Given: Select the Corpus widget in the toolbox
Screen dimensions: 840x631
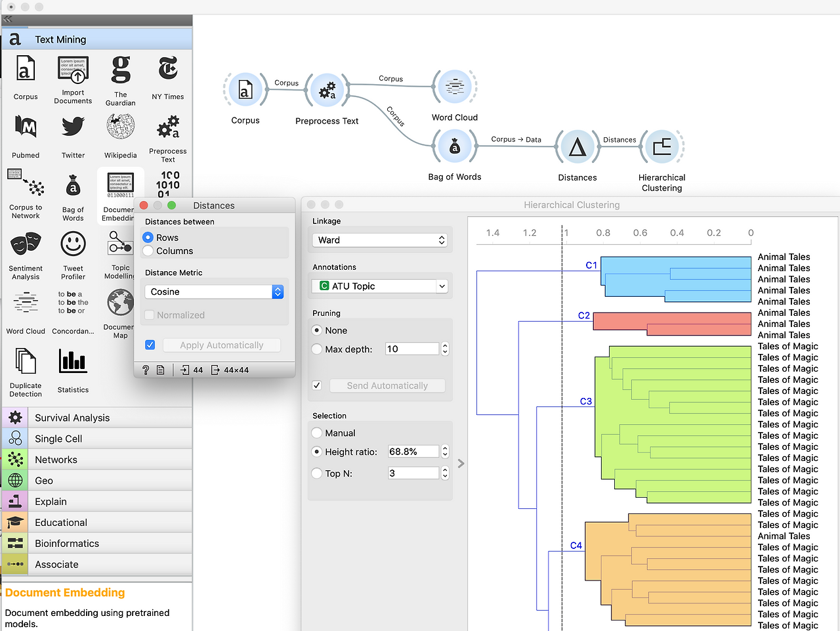Looking at the screenshot, I should [25, 77].
